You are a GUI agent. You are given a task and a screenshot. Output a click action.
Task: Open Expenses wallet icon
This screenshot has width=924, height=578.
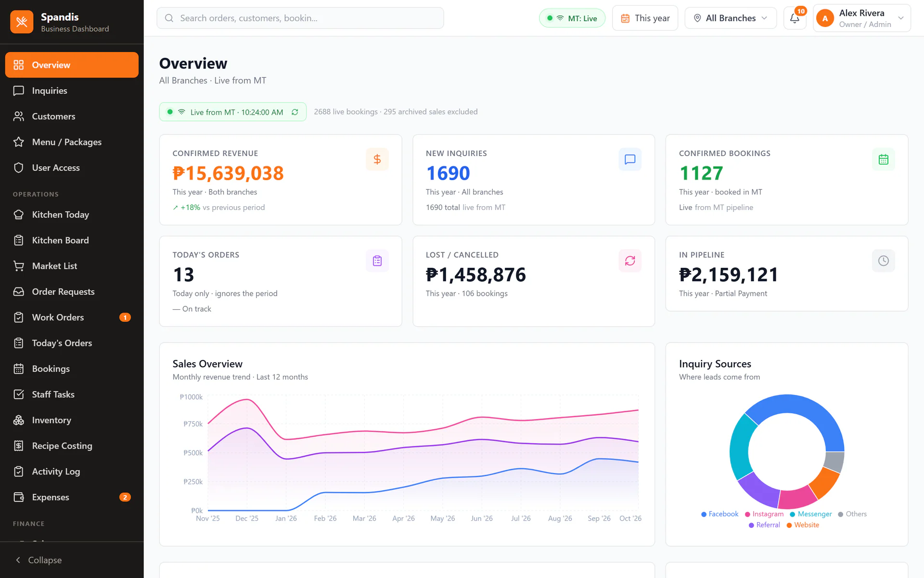click(19, 497)
